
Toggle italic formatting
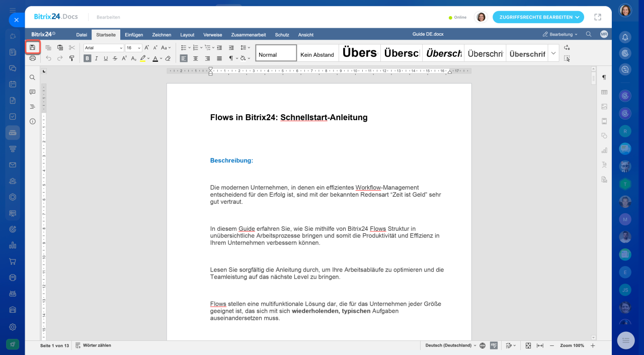97,58
